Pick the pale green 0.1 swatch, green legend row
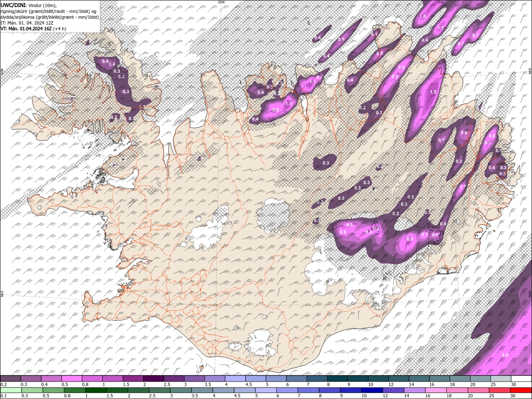The height and width of the screenshot is (399, 532). (x=11, y=390)
